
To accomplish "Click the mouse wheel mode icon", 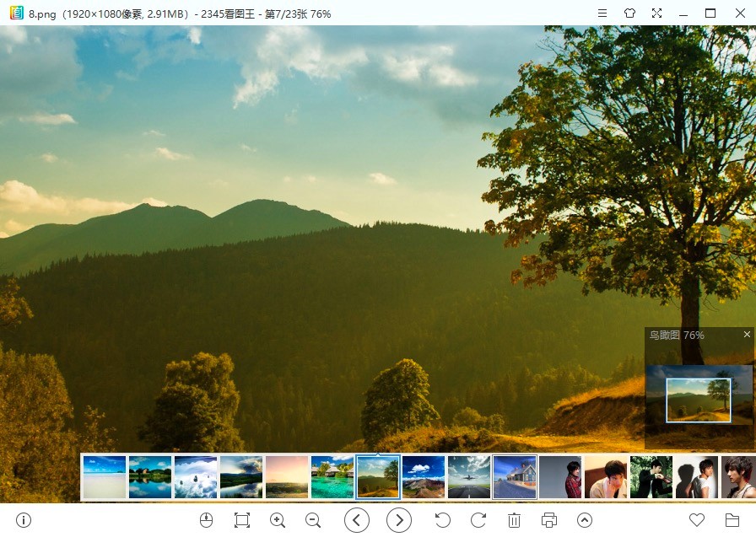I will tap(207, 520).
